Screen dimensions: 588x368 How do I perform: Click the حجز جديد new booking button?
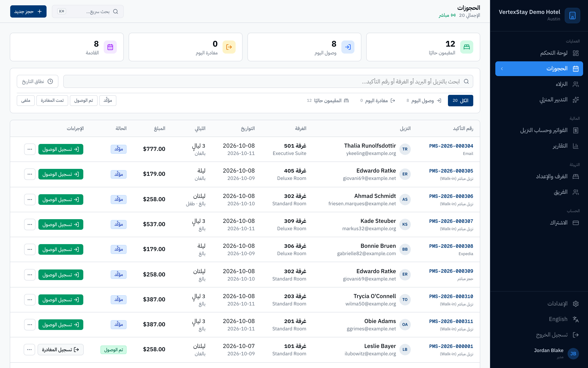(28, 11)
